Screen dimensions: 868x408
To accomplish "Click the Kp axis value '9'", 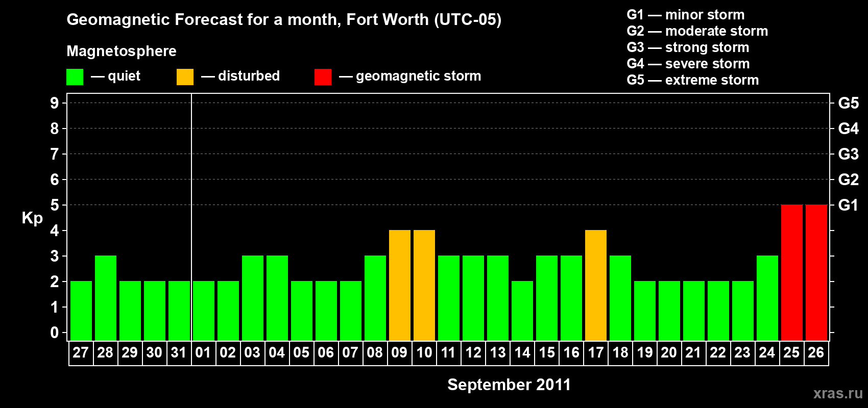I will coord(55,103).
